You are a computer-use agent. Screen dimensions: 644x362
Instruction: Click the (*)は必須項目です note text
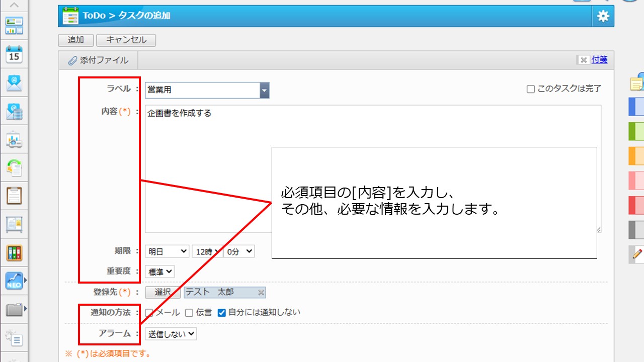pos(109,353)
